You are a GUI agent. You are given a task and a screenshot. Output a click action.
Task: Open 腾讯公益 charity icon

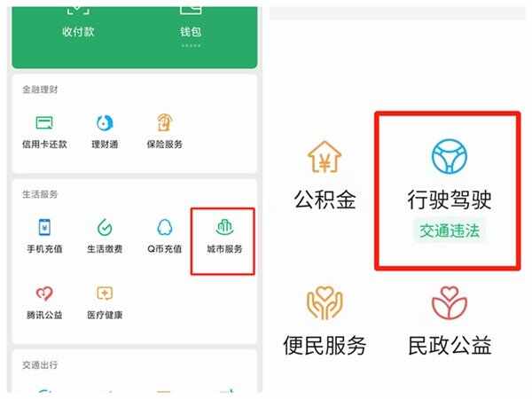tap(44, 293)
